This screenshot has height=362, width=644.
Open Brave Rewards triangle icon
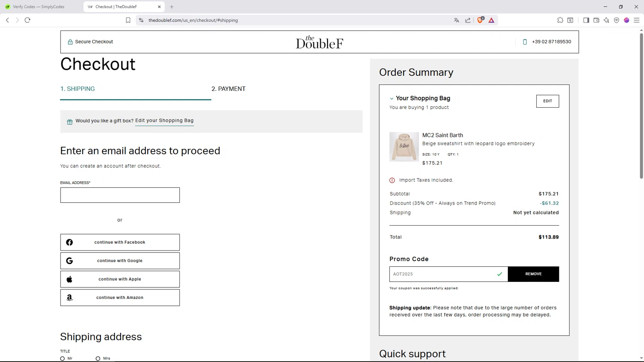[x=492, y=20]
